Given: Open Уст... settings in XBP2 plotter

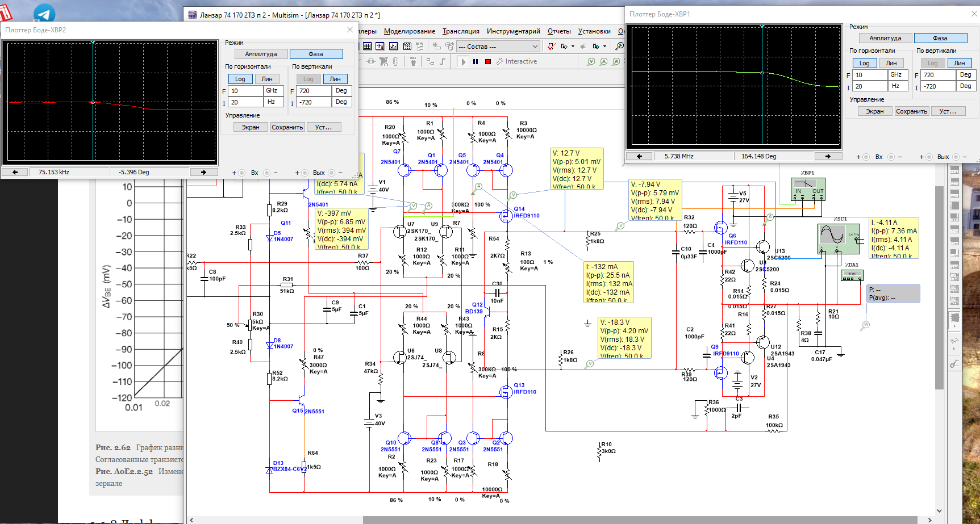Looking at the screenshot, I should click(324, 127).
